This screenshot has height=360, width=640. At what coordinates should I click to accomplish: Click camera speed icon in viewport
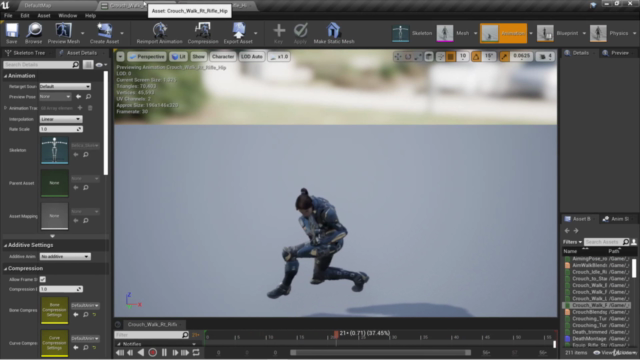(x=546, y=57)
